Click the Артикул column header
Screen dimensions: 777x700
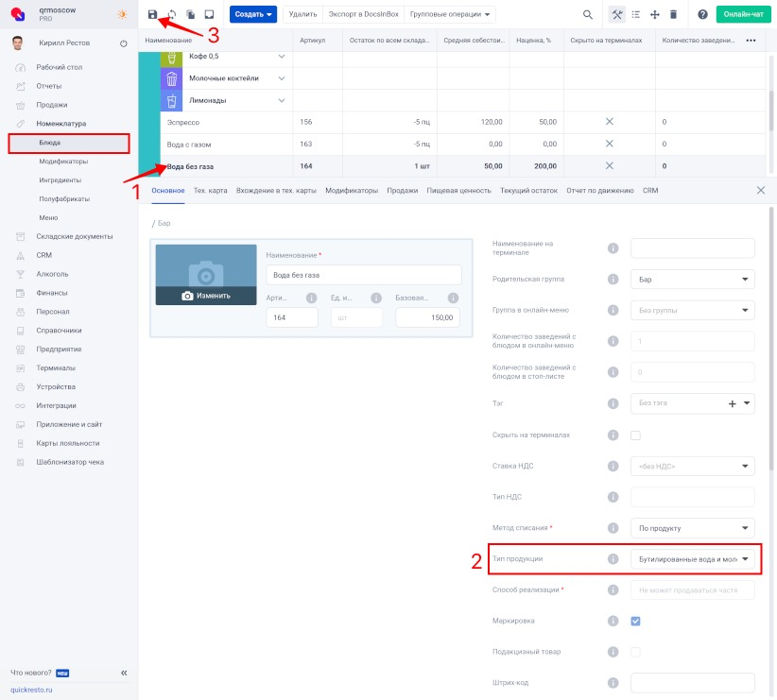[x=312, y=40]
